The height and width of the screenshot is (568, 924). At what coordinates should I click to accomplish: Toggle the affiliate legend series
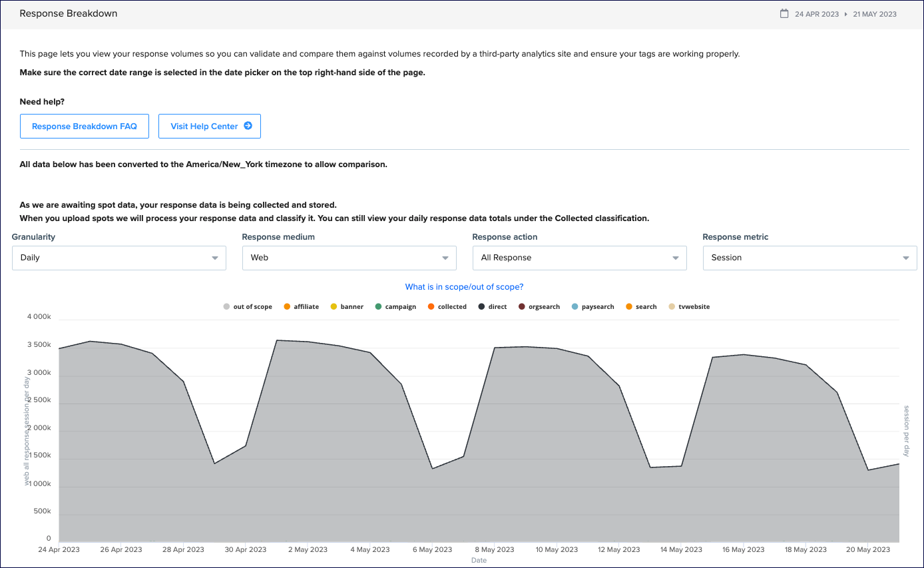point(301,307)
